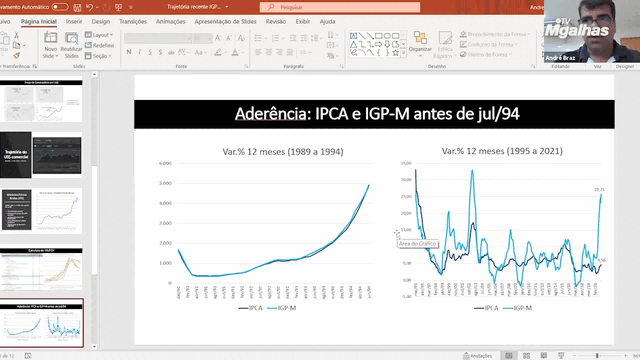640x360 pixels.
Task: Click the Line Spacing icon
Action: tap(315, 38)
